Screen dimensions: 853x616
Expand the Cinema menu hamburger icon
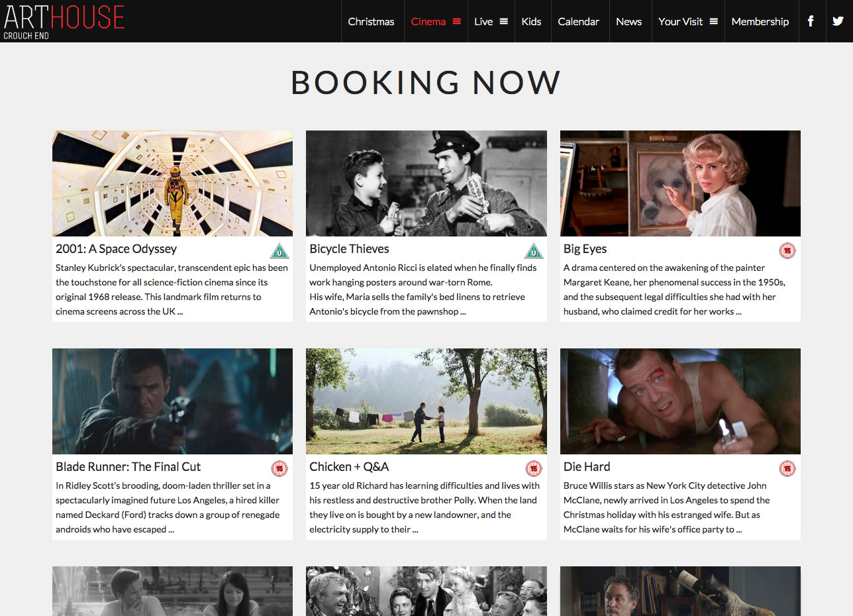click(456, 21)
